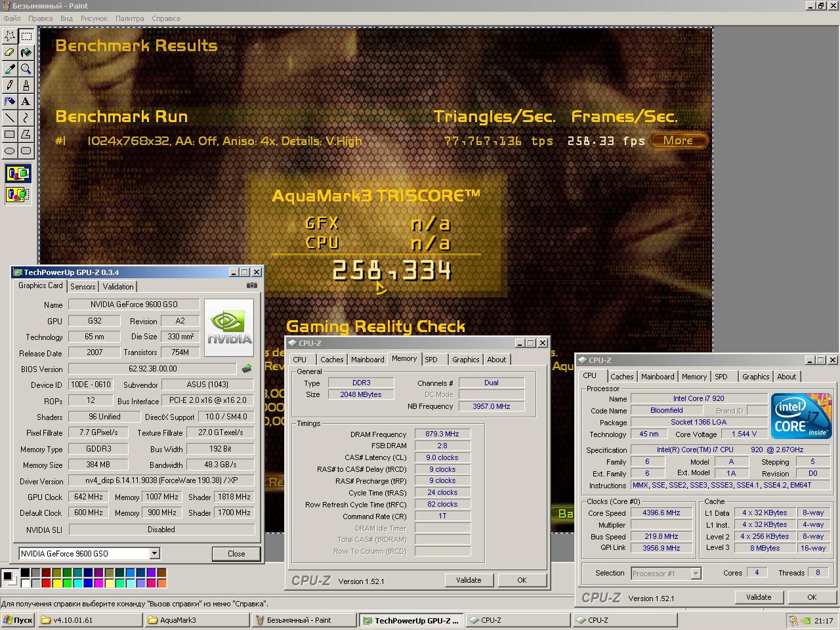
Task: Pick the Eraser tool
Action: (x=10, y=52)
